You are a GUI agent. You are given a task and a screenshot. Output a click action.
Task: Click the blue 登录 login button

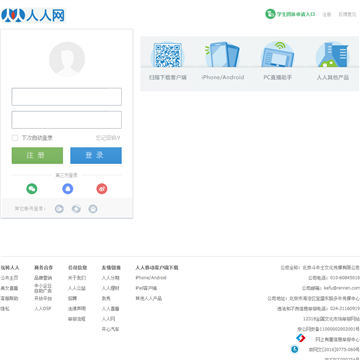point(96,155)
